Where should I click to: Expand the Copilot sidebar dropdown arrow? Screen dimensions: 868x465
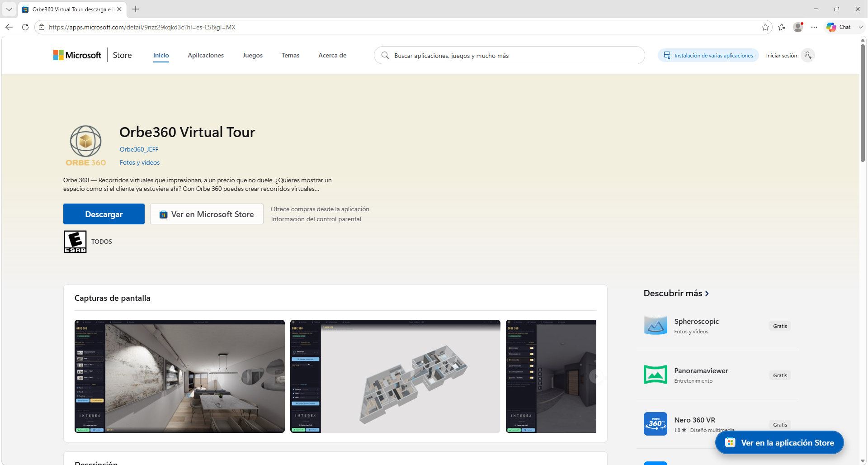(x=860, y=27)
